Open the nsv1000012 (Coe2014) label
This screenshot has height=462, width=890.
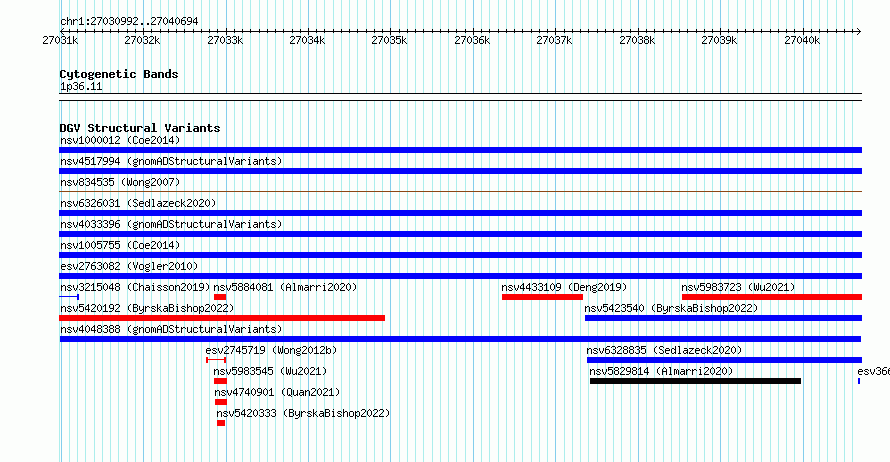(x=120, y=140)
